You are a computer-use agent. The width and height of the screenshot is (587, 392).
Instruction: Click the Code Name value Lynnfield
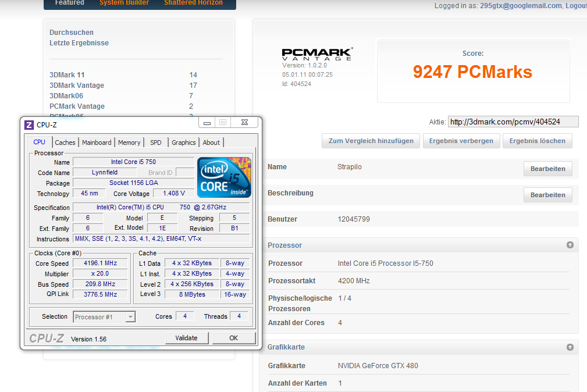105,172
